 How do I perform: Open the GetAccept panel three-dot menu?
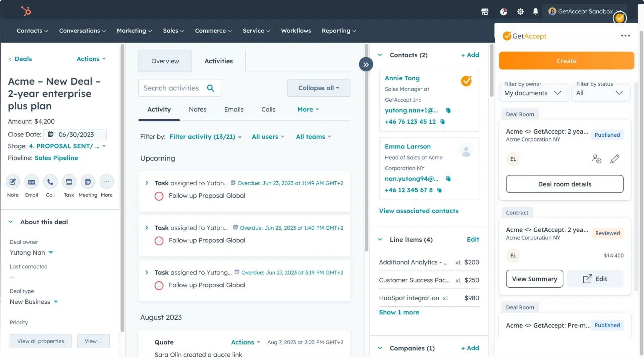click(x=625, y=36)
